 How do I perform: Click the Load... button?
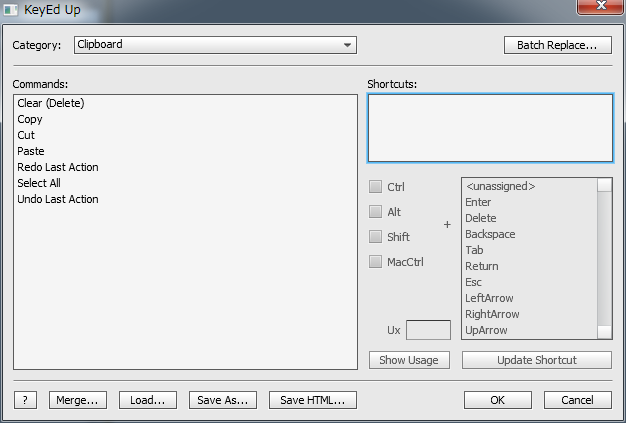(148, 400)
